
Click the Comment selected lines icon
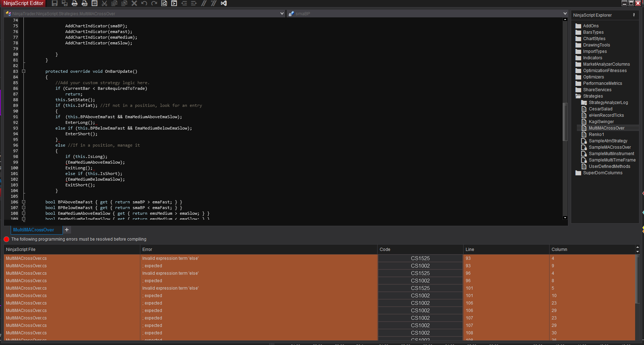(x=204, y=3)
